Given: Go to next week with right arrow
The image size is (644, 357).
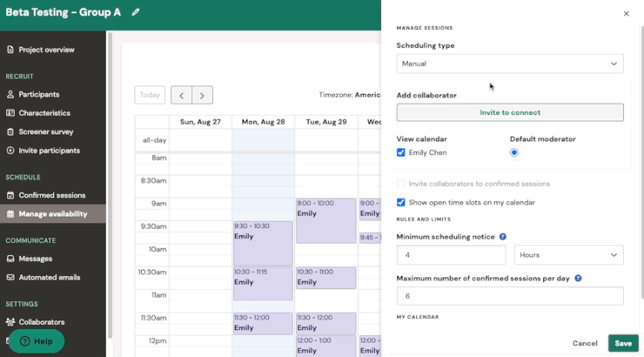Looking at the screenshot, I should tap(202, 95).
